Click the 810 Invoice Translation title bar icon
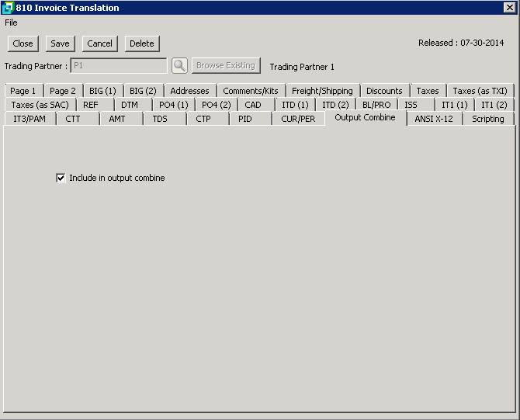 (x=8, y=8)
